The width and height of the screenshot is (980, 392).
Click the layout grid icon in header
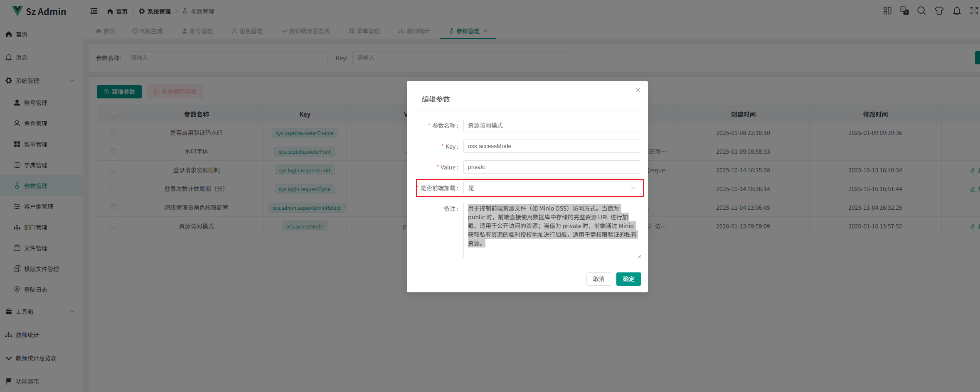(x=887, y=11)
